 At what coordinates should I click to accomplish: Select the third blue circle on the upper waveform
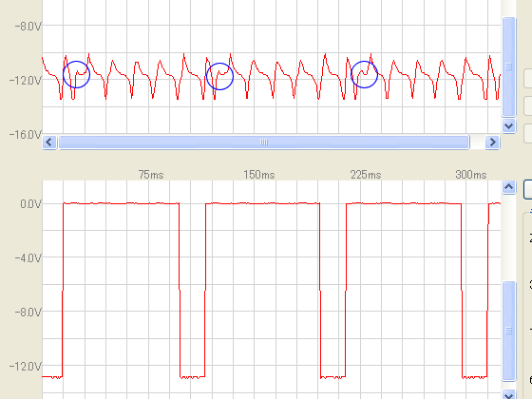click(x=364, y=75)
